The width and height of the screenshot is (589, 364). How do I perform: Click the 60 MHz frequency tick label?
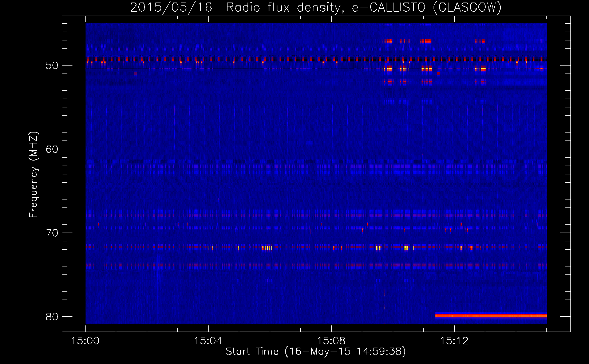tap(52, 149)
